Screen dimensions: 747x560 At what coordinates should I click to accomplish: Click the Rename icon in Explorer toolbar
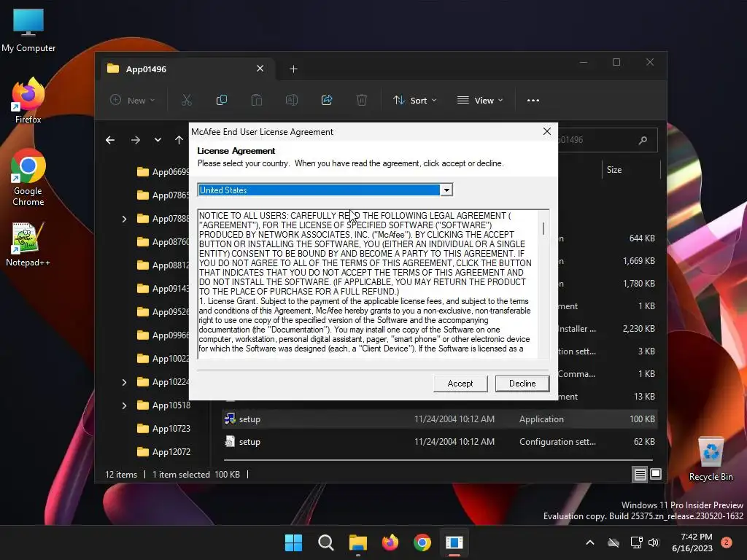pyautogui.click(x=292, y=100)
